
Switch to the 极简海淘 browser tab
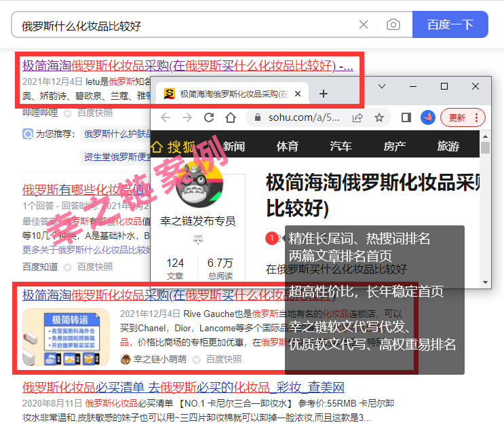(232, 94)
